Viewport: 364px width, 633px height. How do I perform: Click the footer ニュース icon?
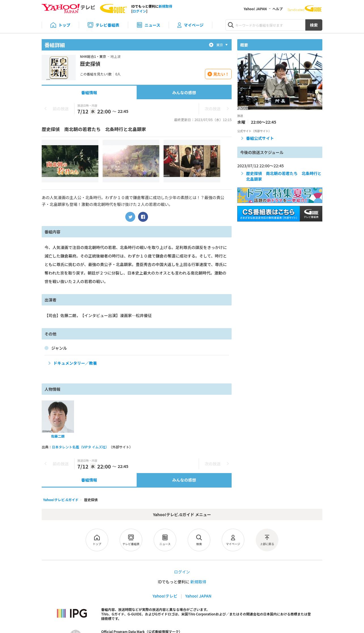pyautogui.click(x=165, y=540)
